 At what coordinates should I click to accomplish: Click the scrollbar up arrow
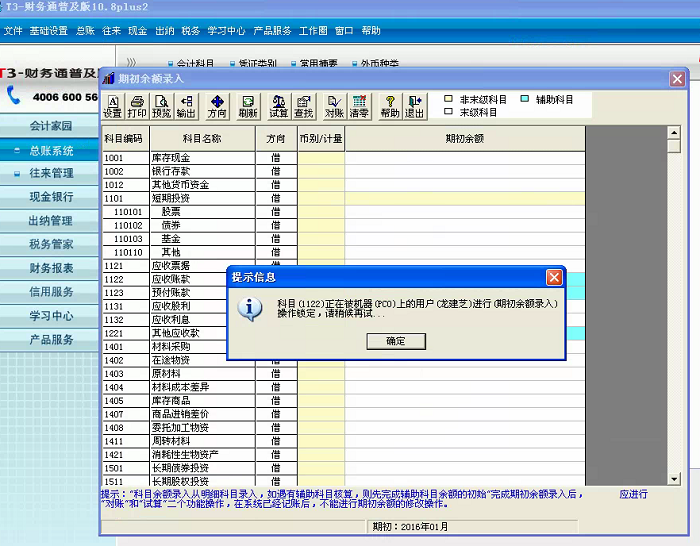click(674, 133)
